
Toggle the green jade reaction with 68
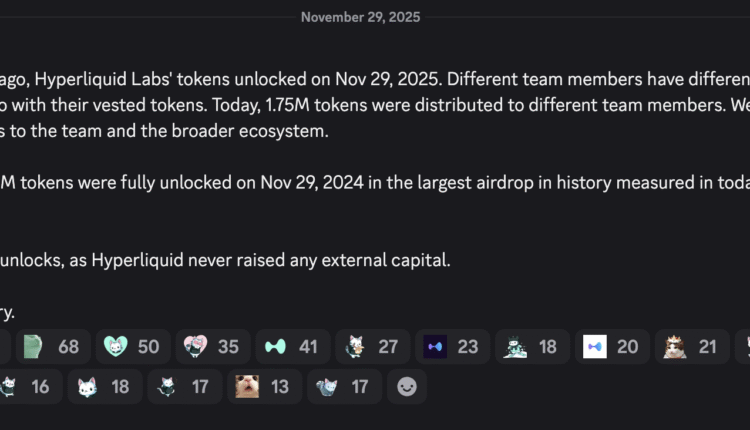pos(53,347)
